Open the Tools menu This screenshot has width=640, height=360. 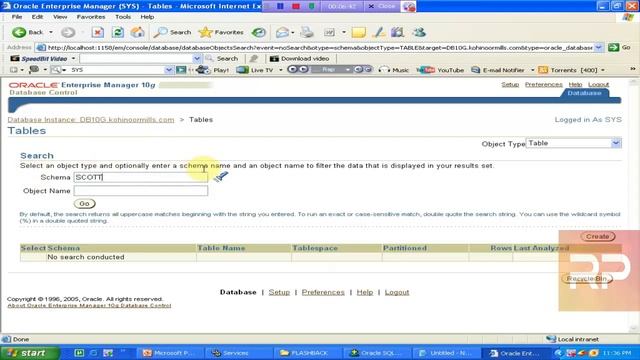(123, 17)
